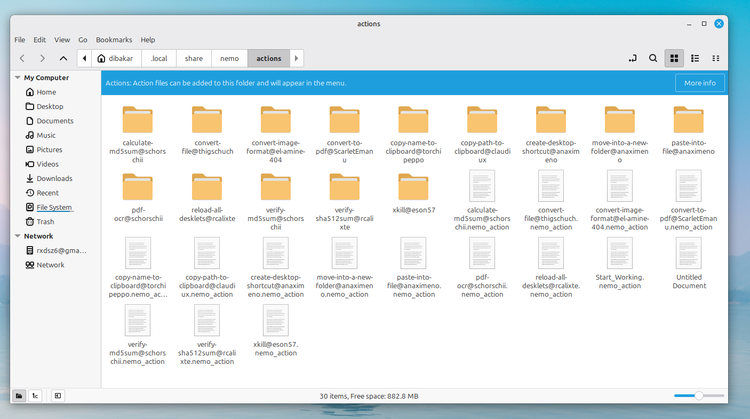The height and width of the screenshot is (419, 750).
Task: Open the File menu
Action: pos(20,40)
